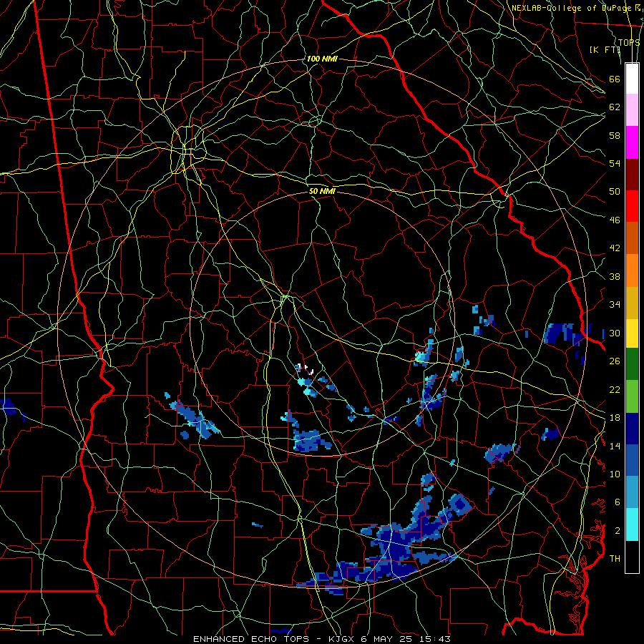Viewport: 644px width, 644px height.
Task: Click the legend value '18'
Action: pyautogui.click(x=615, y=418)
